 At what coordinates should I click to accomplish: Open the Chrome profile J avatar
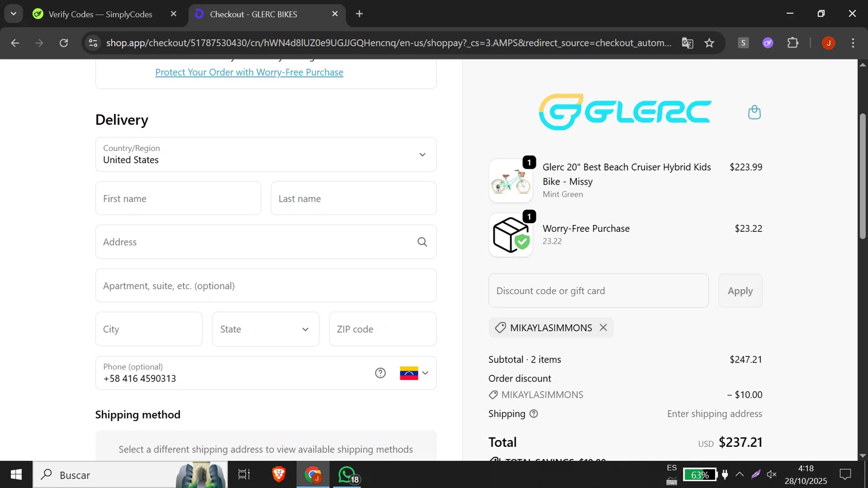(x=829, y=43)
